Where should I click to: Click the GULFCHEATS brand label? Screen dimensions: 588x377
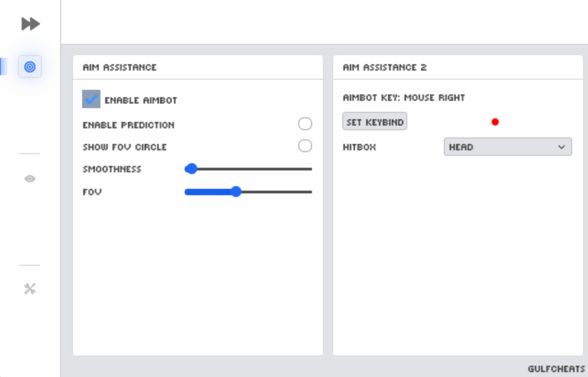tap(556, 369)
